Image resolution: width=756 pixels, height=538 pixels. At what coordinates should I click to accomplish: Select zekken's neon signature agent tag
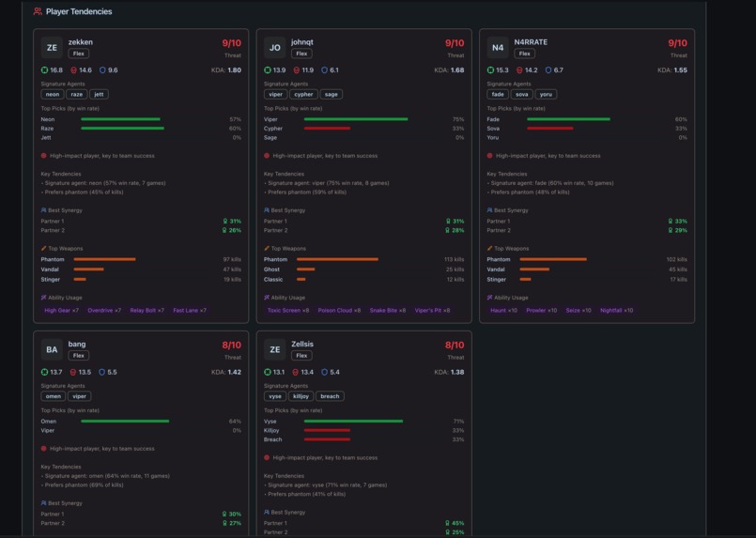coord(53,95)
